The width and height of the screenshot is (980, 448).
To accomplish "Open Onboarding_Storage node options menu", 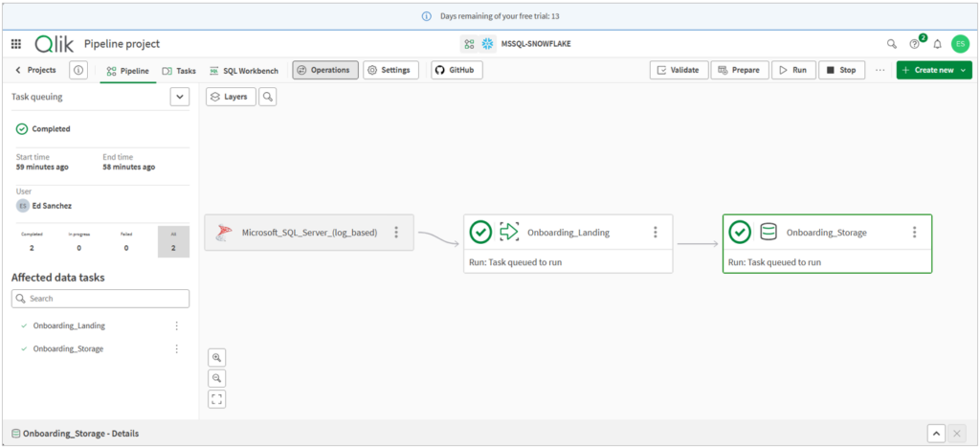I will [914, 233].
